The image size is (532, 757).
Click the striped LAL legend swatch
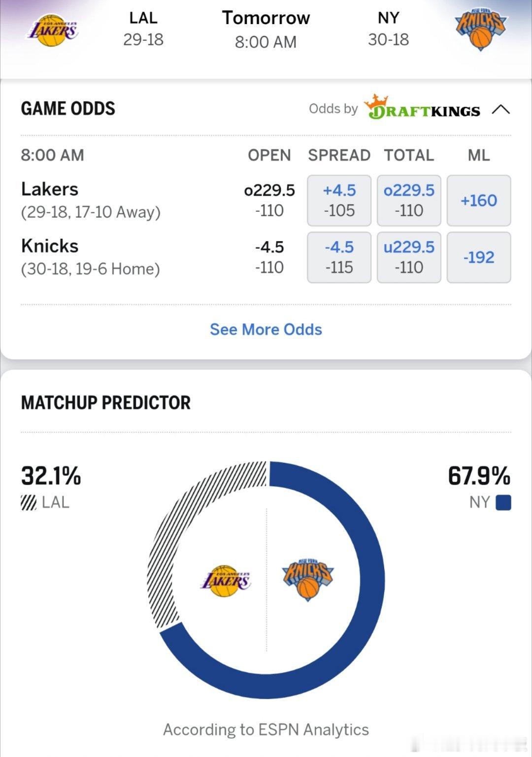point(29,503)
